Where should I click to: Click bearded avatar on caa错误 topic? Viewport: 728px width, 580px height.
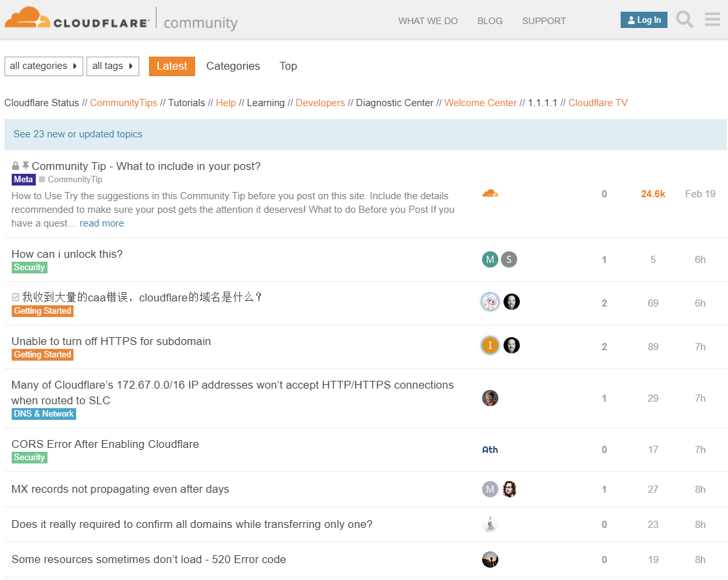click(511, 302)
